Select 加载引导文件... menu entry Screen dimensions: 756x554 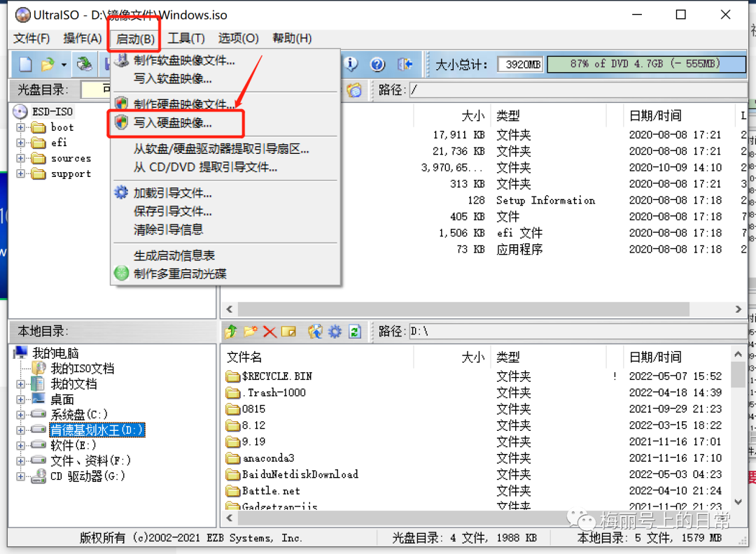225,193
